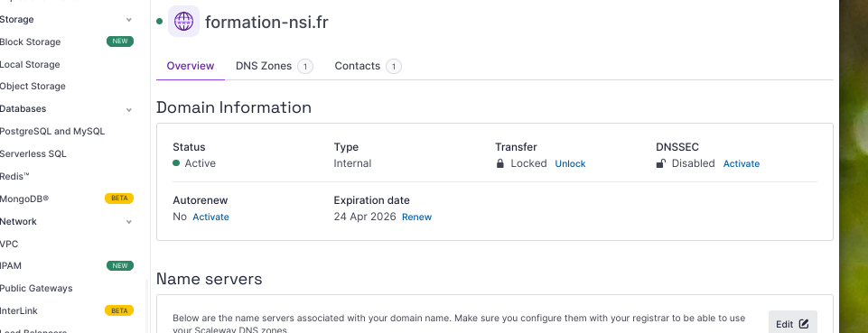Click the Network section heading

(18, 221)
